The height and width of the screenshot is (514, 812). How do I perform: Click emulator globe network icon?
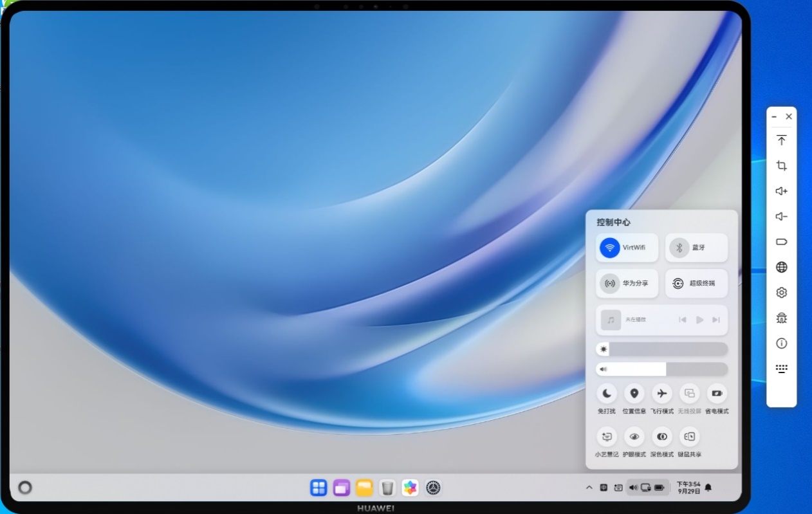click(x=782, y=267)
